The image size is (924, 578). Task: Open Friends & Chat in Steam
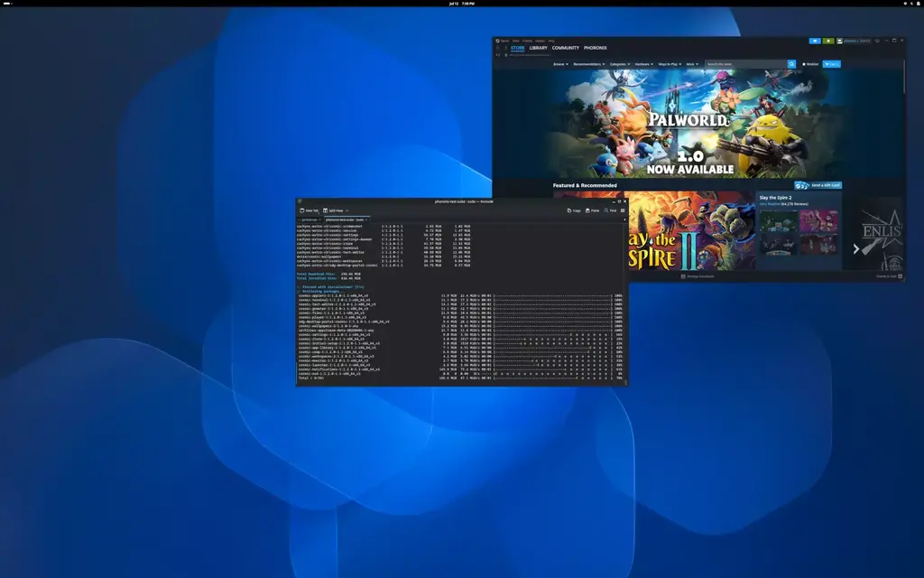tap(889, 276)
